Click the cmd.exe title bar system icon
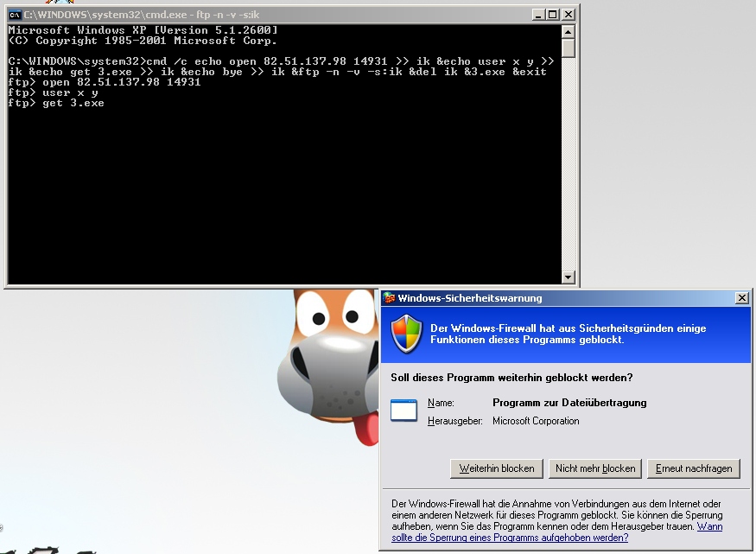 pos(15,15)
